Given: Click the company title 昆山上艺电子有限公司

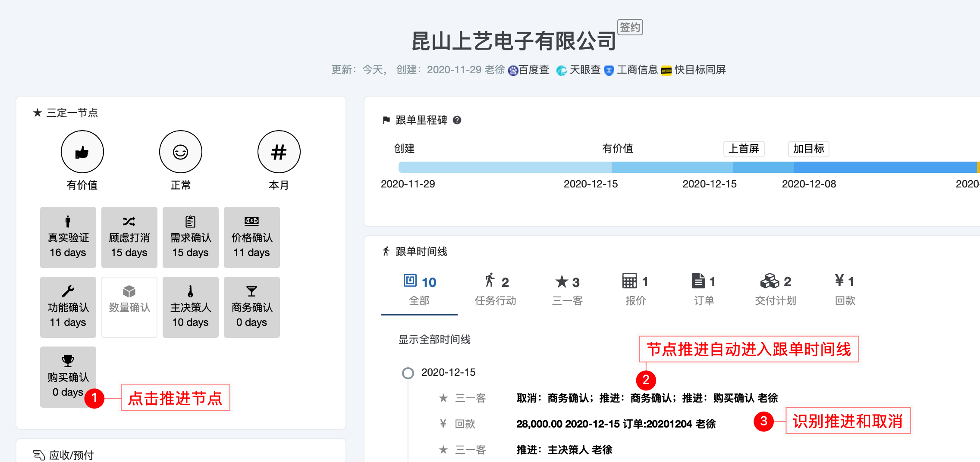Looking at the screenshot, I should (x=514, y=41).
